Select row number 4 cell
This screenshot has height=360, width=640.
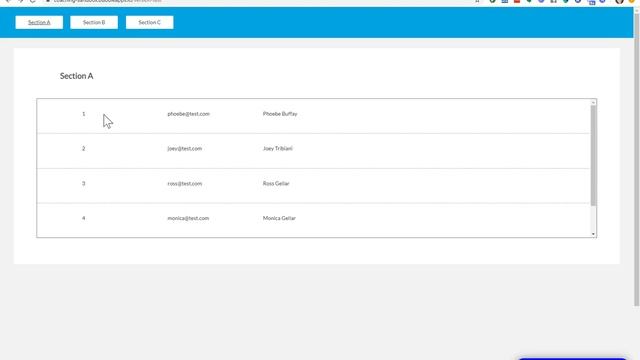[84, 218]
